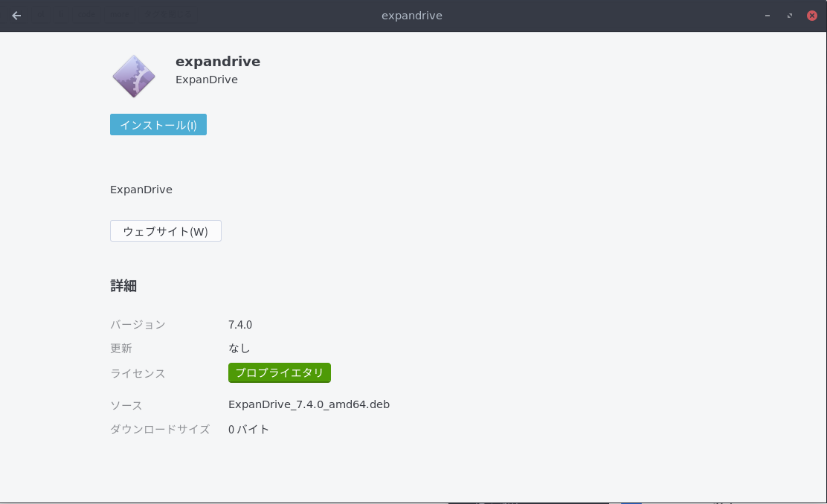The width and height of the screenshot is (827, 504).
Task: Click the ライセンス label
Action: [x=138, y=373]
